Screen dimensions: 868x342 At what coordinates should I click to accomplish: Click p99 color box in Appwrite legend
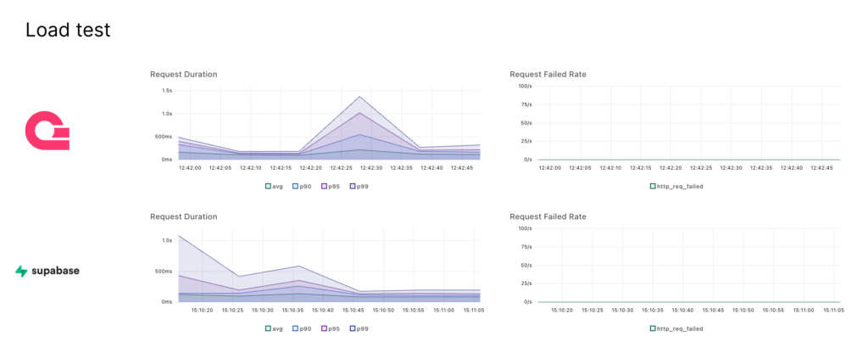pos(353,185)
